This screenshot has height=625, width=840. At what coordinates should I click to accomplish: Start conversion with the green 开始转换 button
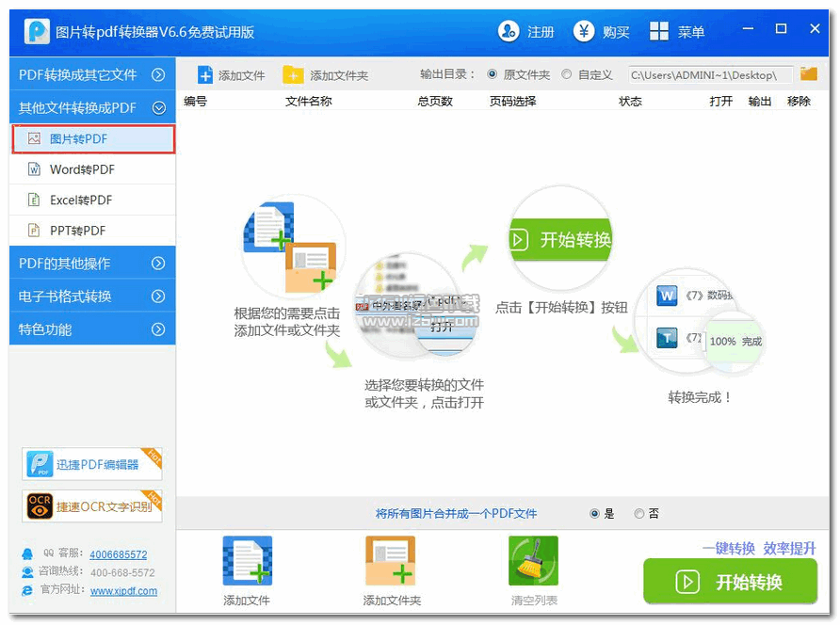(x=730, y=582)
